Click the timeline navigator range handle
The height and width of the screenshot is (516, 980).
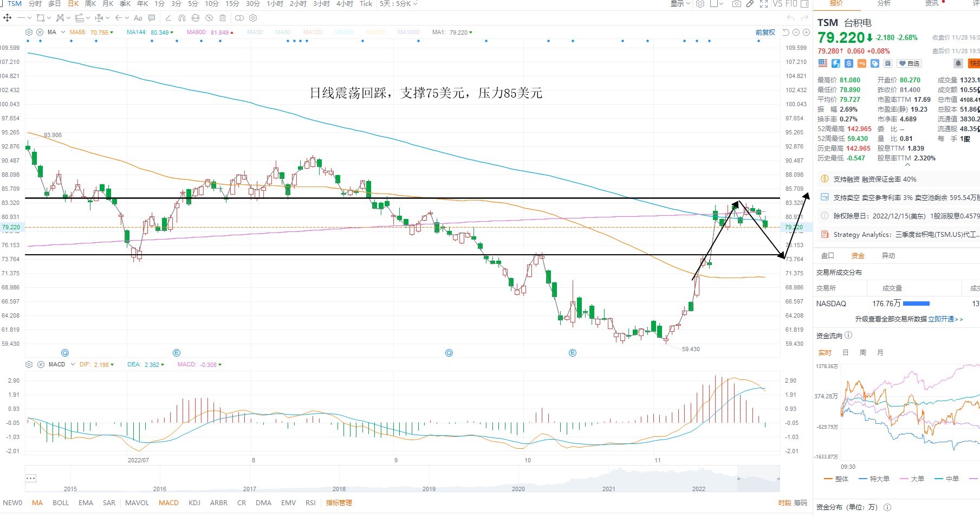[739, 479]
